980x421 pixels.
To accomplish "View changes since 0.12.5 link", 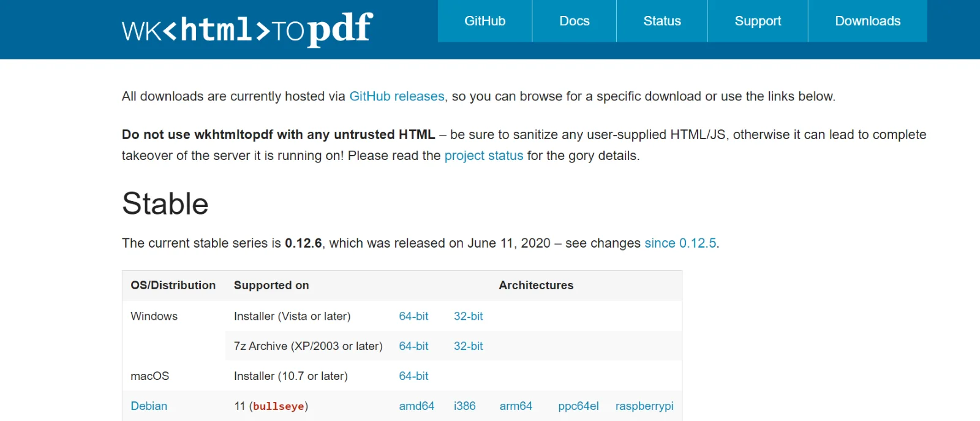I will point(680,243).
